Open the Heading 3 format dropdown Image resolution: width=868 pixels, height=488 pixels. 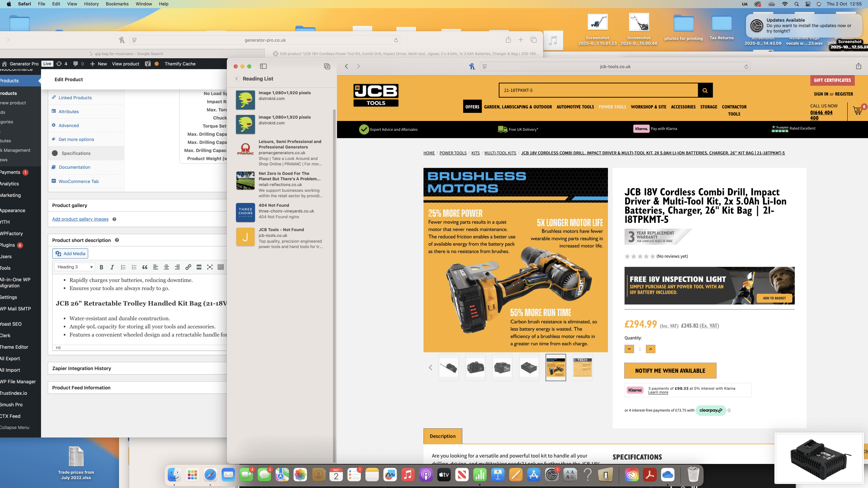click(x=75, y=267)
